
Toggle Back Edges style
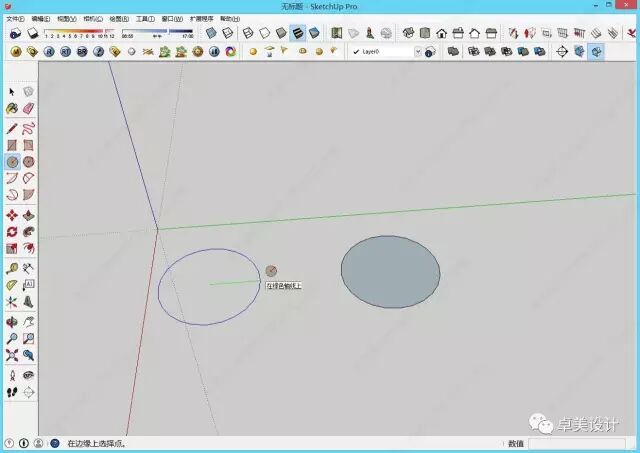coord(227,33)
